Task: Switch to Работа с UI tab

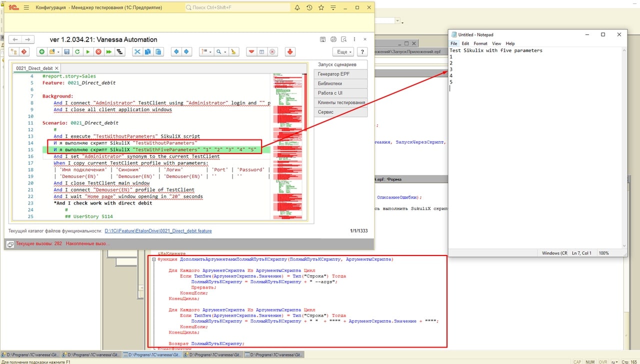Action: [340, 93]
